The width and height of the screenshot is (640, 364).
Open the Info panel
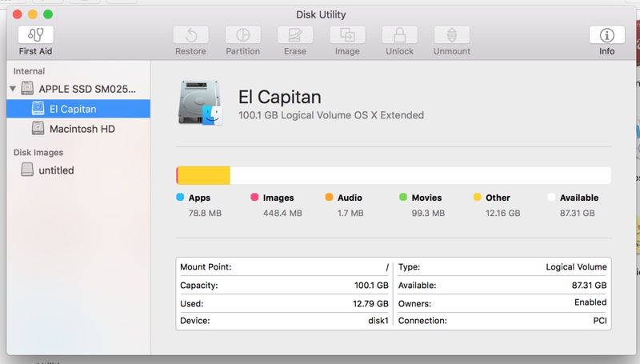tap(607, 35)
